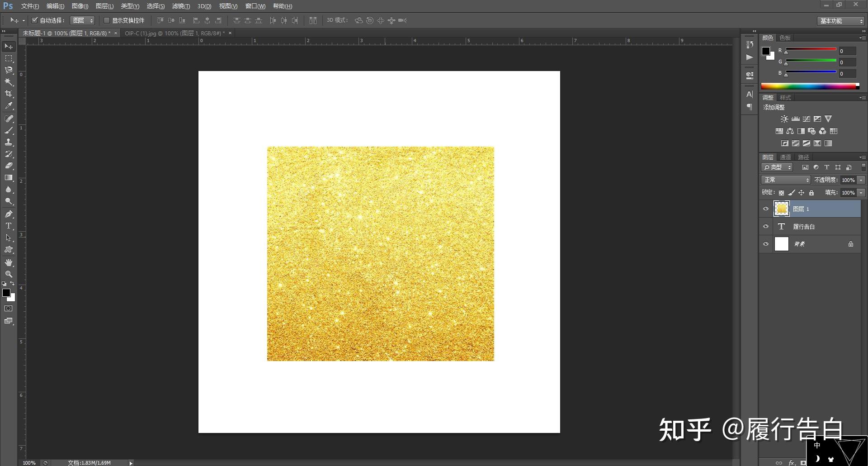
Task: Toggle lock position
Action: pyautogui.click(x=802, y=193)
